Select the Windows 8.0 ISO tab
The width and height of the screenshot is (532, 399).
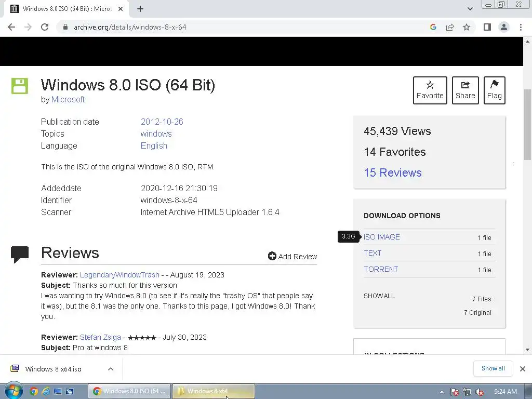[67, 9]
